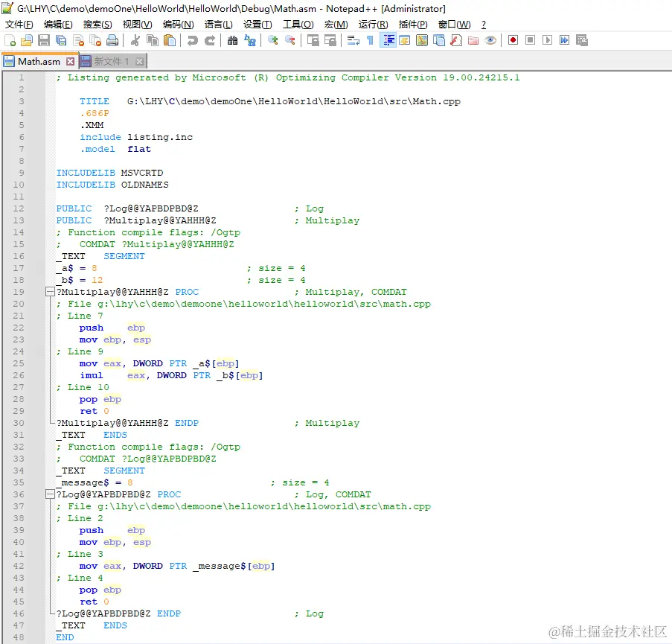The height and width of the screenshot is (644, 672).
Task: Place cursor on 'INCLUDELIB OLDNAMES' line
Action: (x=112, y=185)
